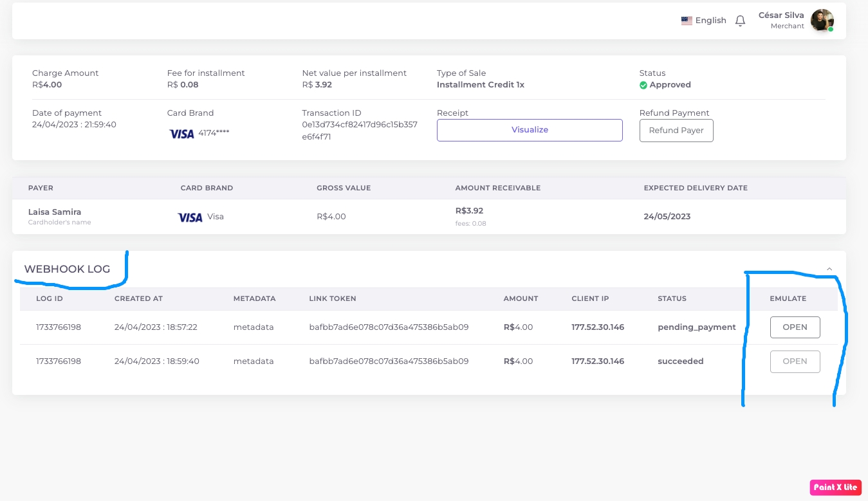Click the STATUS column header in webhook log
Viewport: 868px width, 501px height.
pos(672,299)
